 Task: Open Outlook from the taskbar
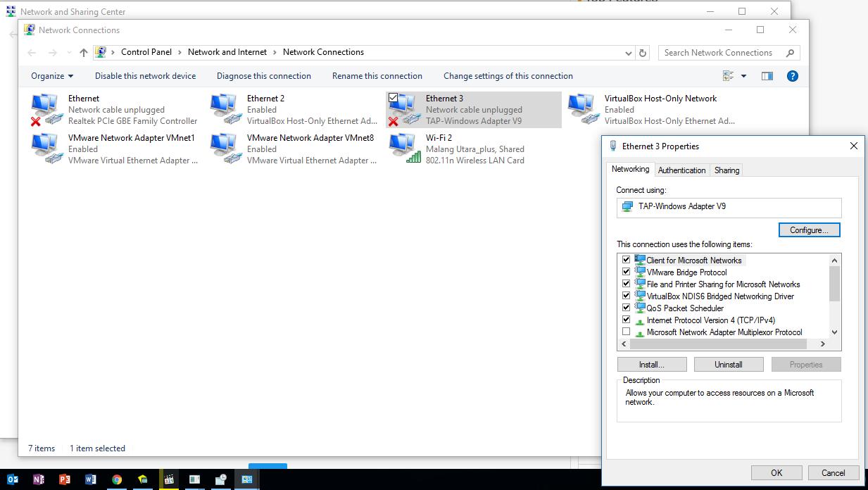[x=12, y=479]
